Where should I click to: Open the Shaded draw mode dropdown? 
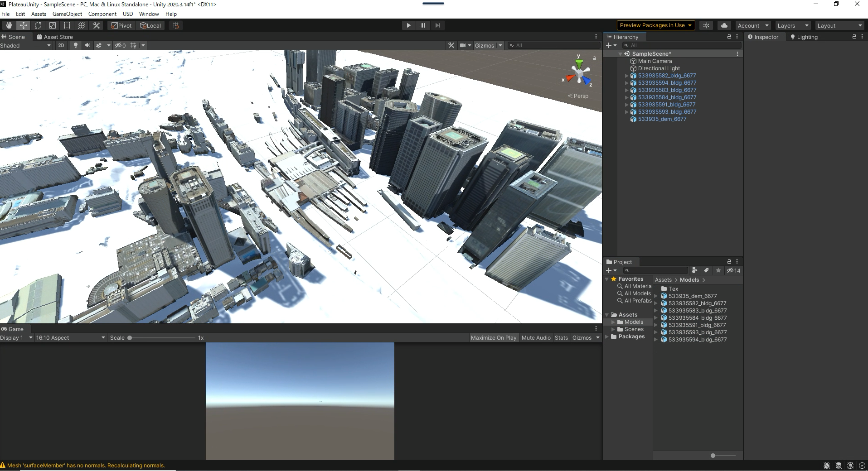click(25, 45)
